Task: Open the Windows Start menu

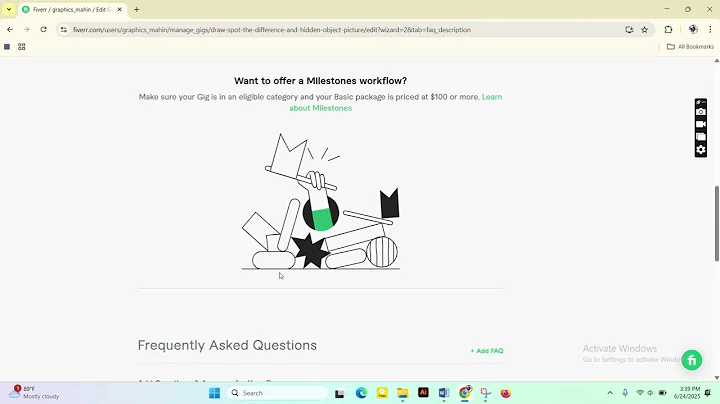Action: click(x=214, y=393)
